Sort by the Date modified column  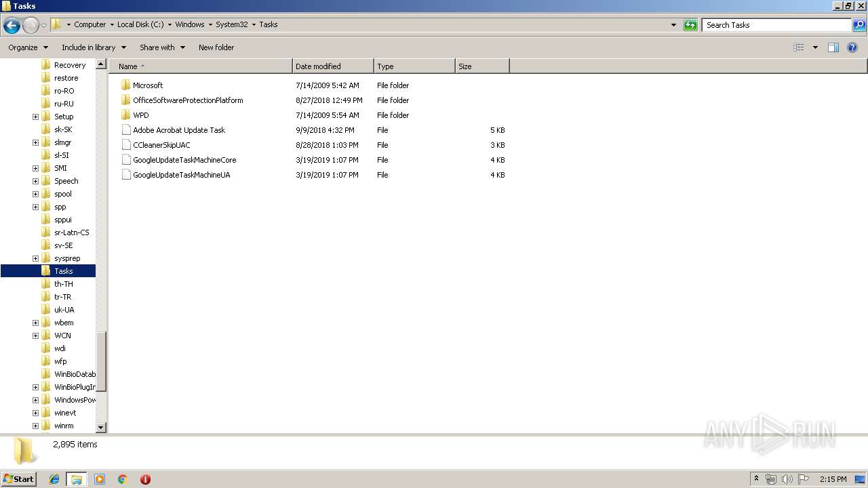coord(333,66)
